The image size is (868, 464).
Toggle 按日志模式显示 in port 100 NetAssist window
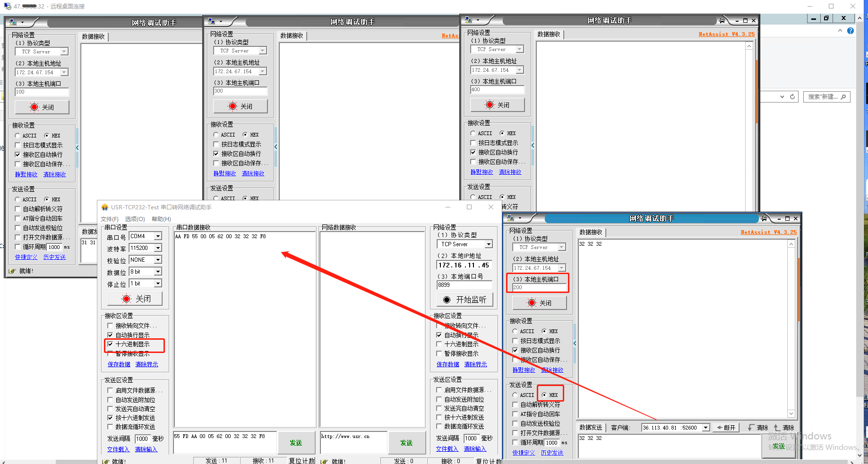pyautogui.click(x=18, y=145)
